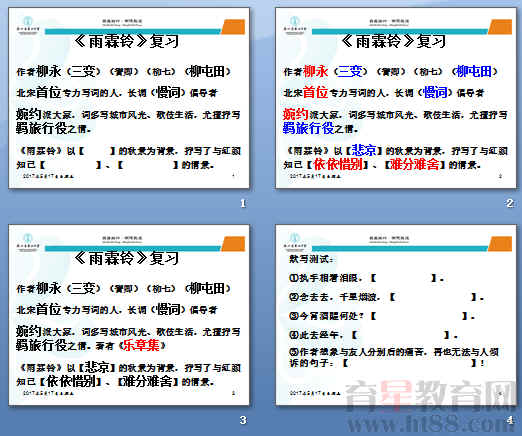The image size is (522, 436).
Task: Select slide 2 thumbnail with colored answers
Action: [396, 98]
